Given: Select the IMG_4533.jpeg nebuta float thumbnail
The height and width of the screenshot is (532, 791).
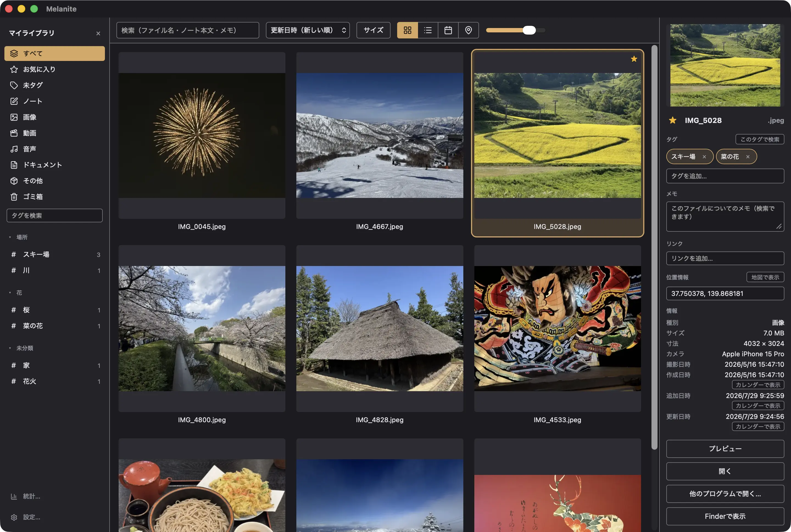Looking at the screenshot, I should (558, 328).
